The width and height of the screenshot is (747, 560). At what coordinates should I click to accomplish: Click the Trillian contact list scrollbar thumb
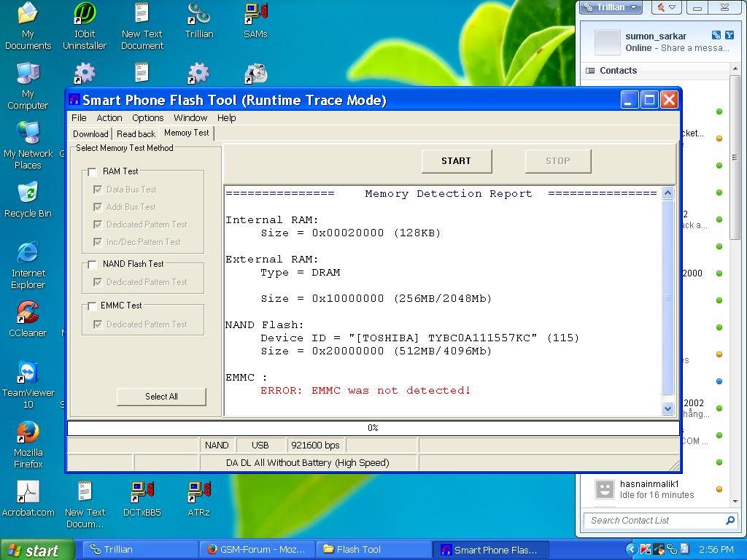735,157
